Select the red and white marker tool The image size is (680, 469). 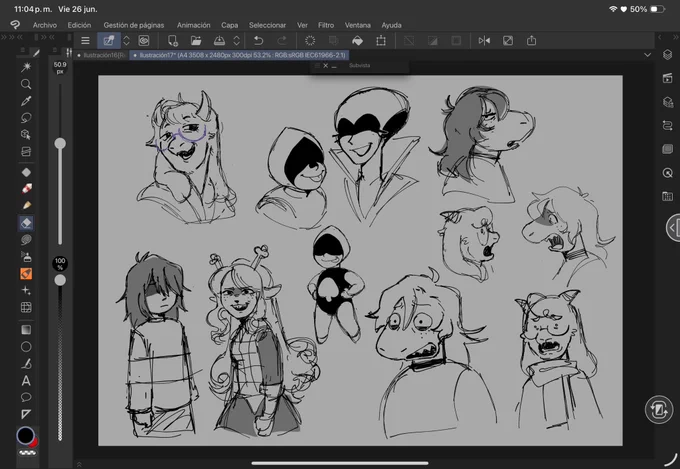pyautogui.click(x=26, y=189)
